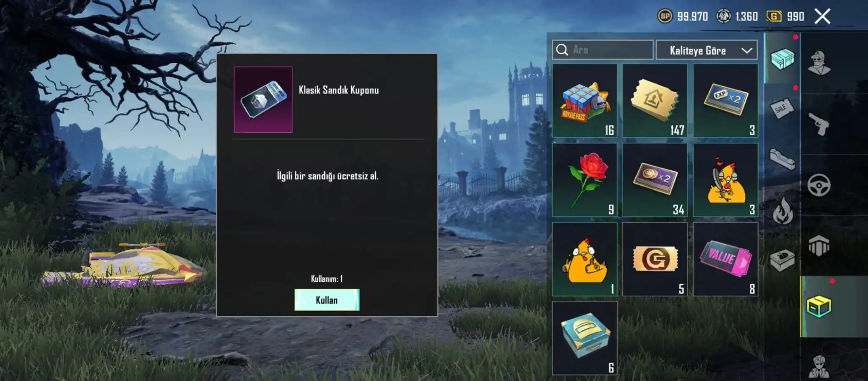Select the pink VALUE coupon item
The width and height of the screenshot is (868, 381).
tap(726, 259)
